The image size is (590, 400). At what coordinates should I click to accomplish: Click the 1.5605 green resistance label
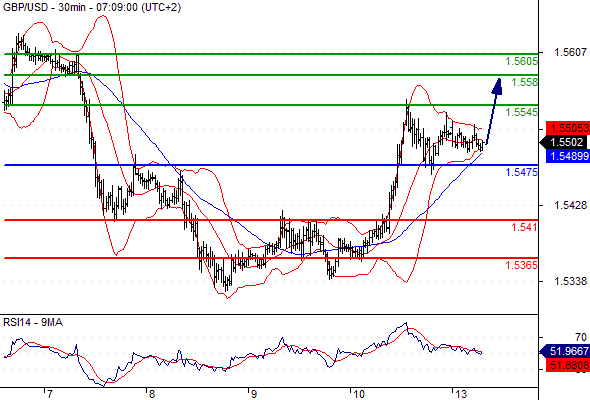click(x=521, y=61)
